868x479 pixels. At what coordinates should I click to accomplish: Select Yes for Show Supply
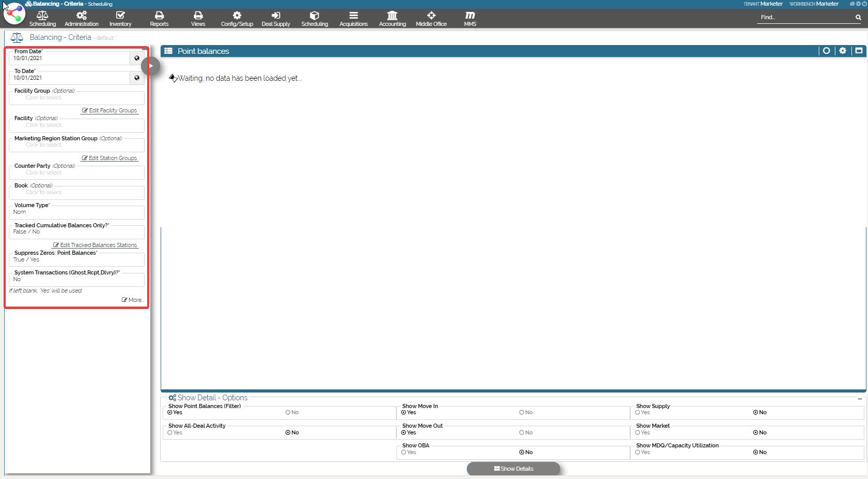[638, 413]
